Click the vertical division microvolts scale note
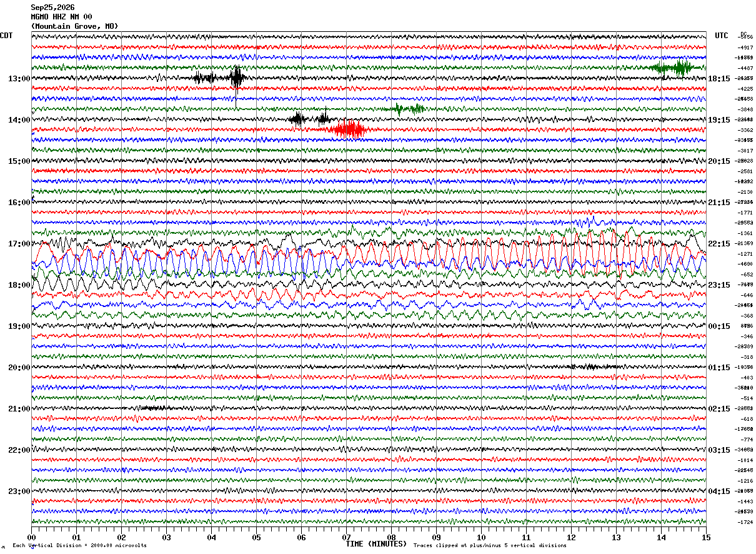The image size is (756, 554). (x=79, y=545)
